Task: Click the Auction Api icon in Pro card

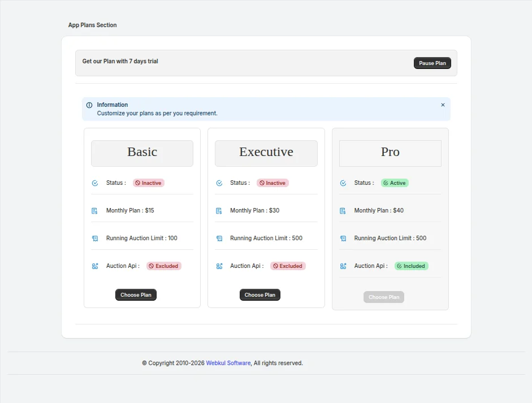Action: coord(343,266)
